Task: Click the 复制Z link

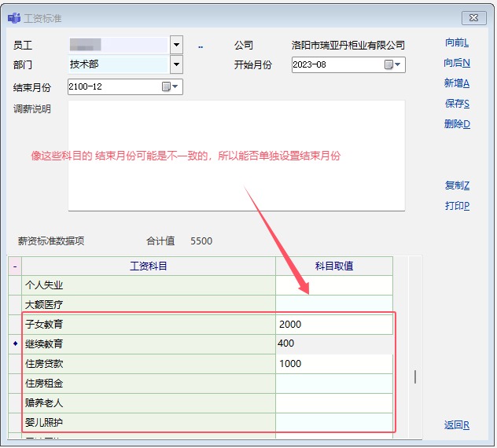Action: [456, 185]
